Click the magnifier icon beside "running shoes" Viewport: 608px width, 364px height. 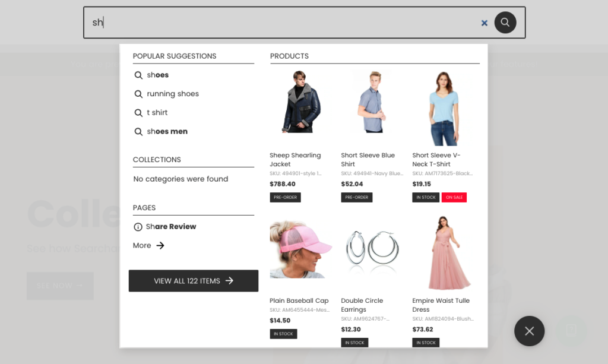pos(138,94)
